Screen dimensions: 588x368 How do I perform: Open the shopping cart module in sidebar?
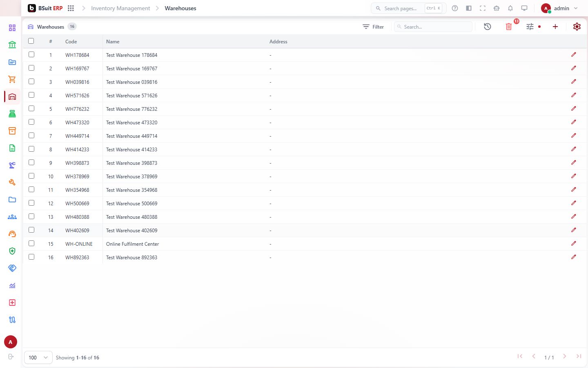pos(12,79)
